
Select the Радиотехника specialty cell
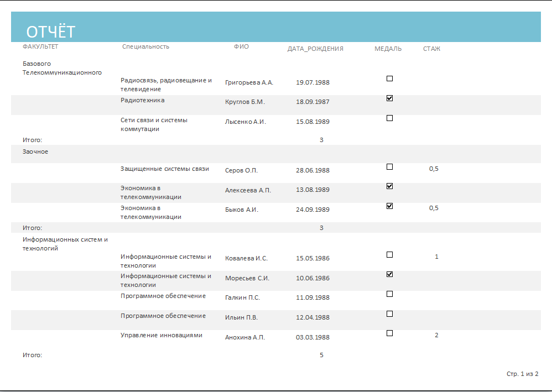click(143, 100)
